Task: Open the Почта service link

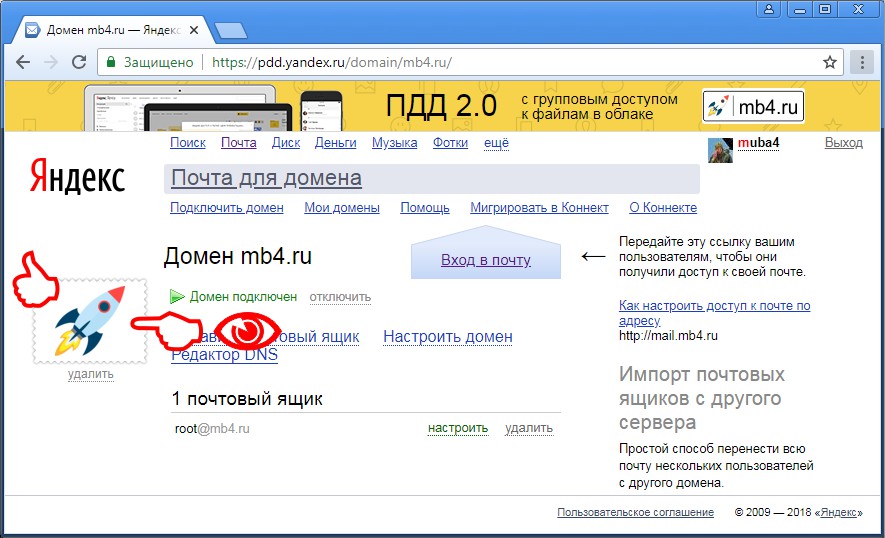Action: pyautogui.click(x=238, y=143)
